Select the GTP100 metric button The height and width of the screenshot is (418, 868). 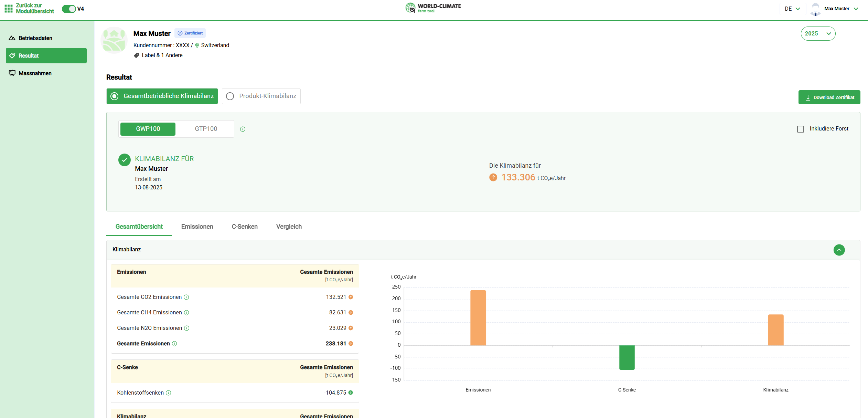click(x=206, y=129)
